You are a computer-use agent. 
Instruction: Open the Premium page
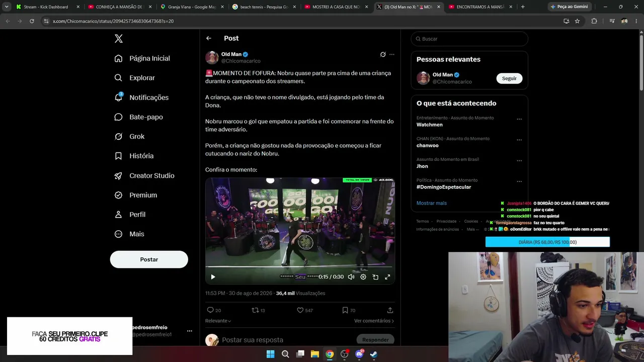coord(136,195)
